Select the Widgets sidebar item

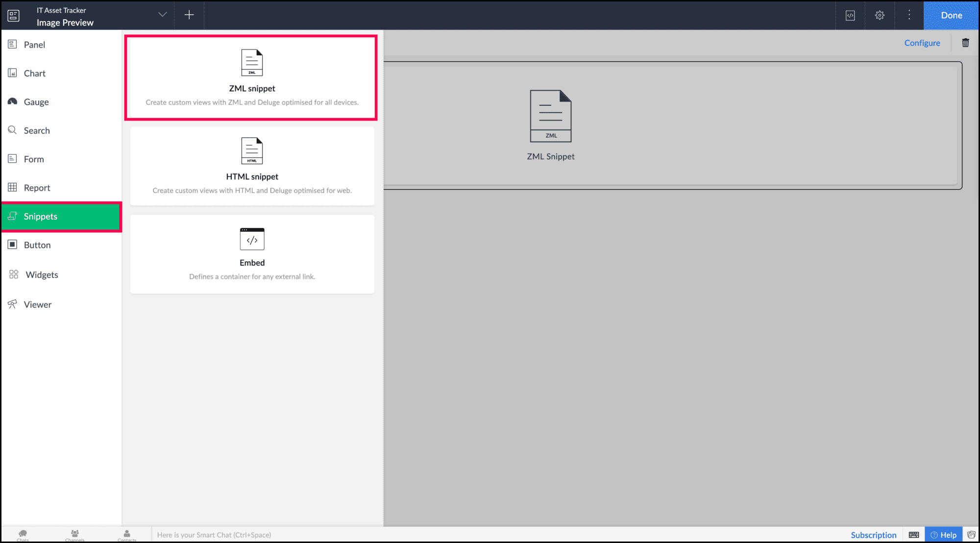[x=42, y=275]
